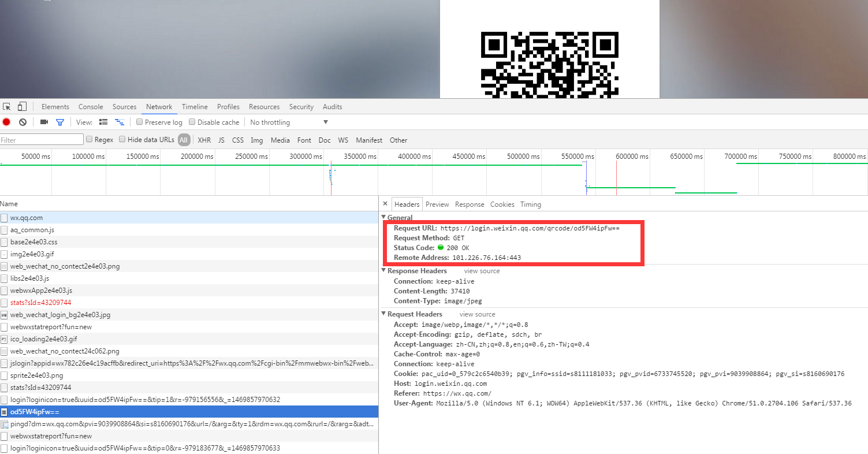Viewport: 868px width, 454px height.
Task: Open the Elements panel tab
Action: tap(55, 107)
